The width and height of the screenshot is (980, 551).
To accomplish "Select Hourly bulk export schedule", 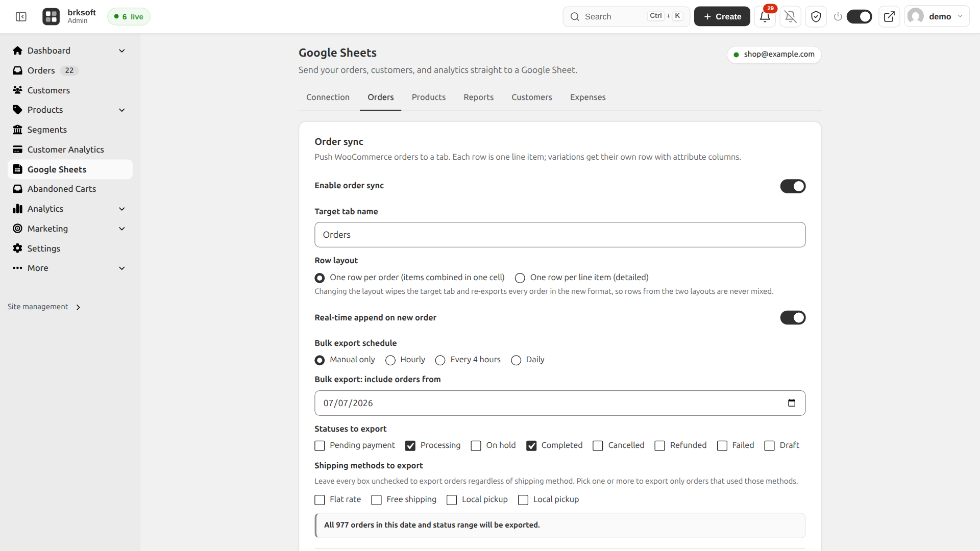I will point(390,360).
